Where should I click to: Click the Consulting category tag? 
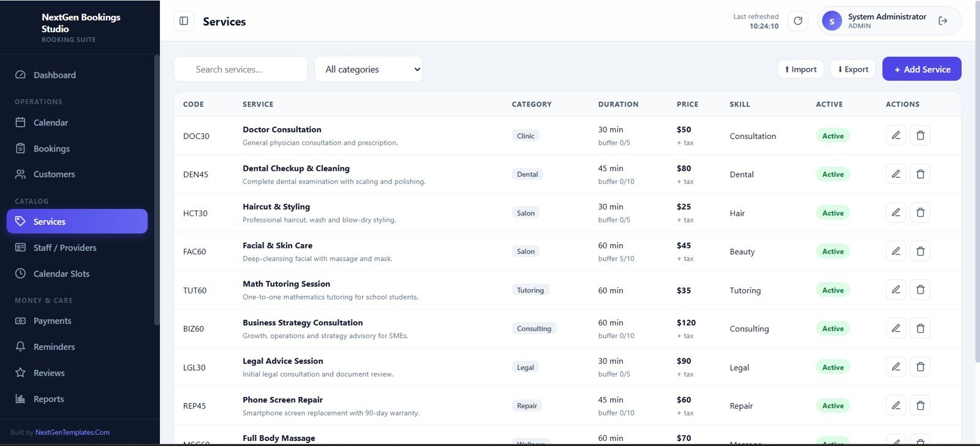[x=534, y=329]
